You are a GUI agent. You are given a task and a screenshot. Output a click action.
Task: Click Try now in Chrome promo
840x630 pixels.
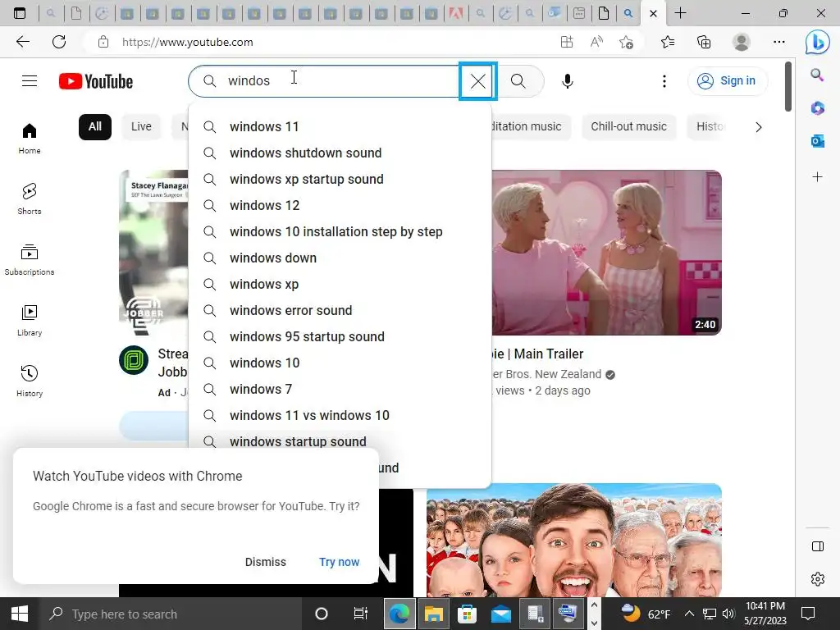point(339,562)
